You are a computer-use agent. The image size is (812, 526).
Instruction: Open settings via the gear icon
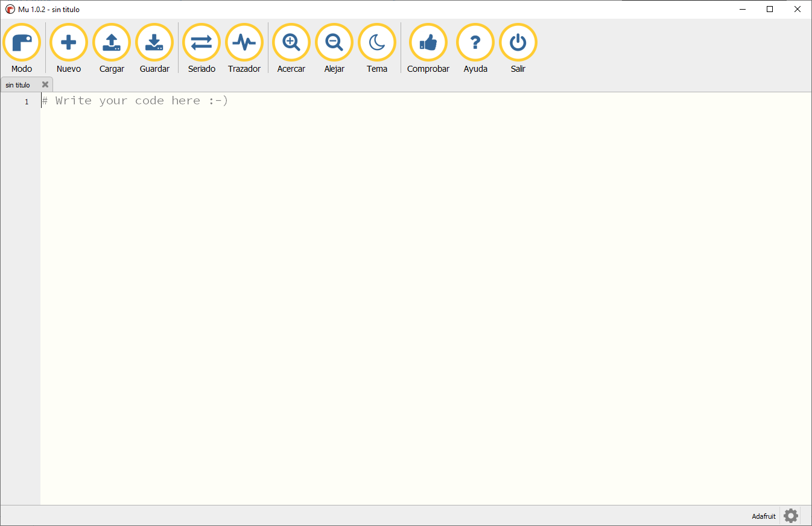[791, 516]
